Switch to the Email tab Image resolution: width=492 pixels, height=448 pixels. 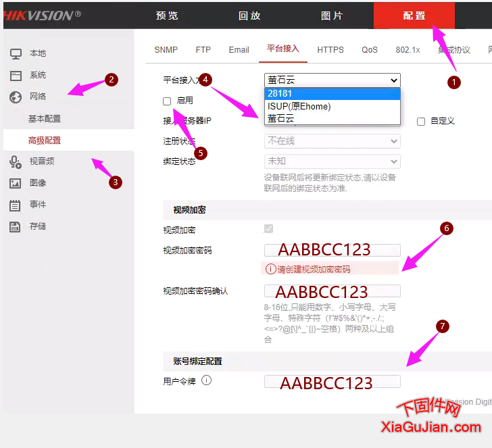(239, 50)
